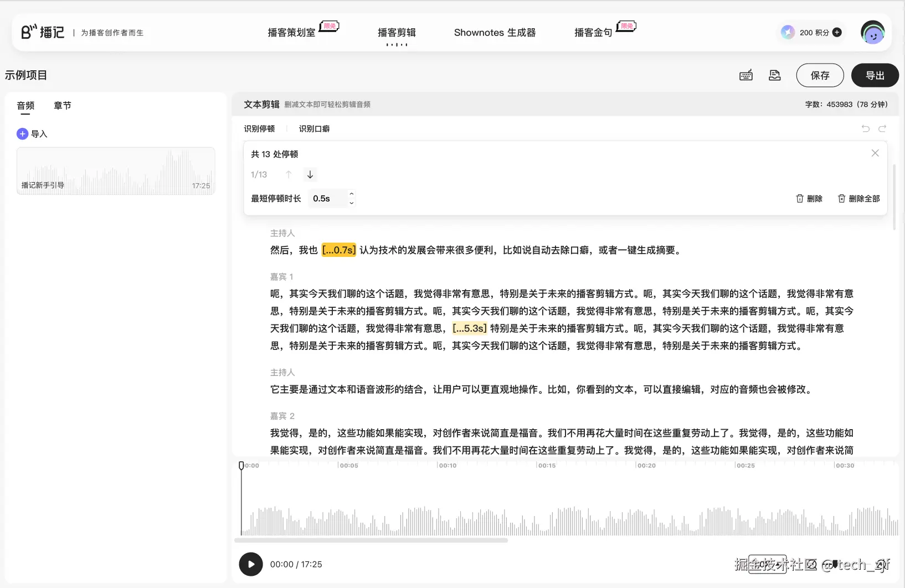Click 识别停顿 option
905x588 pixels.
259,128
